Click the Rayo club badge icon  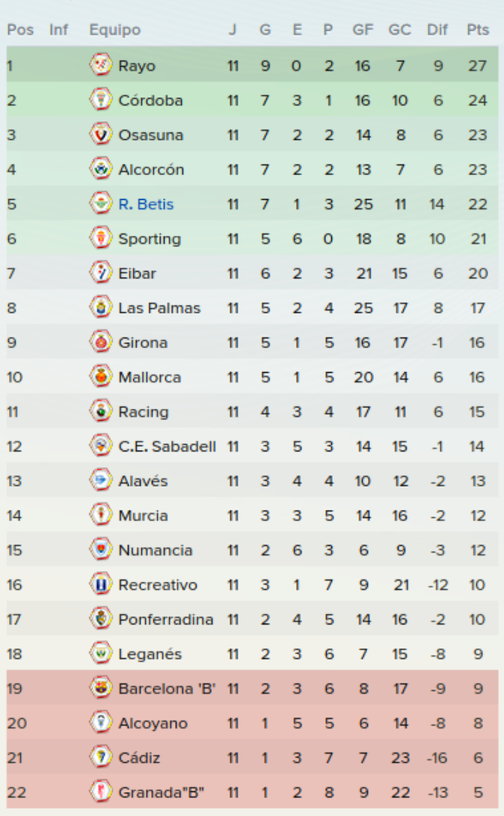[100, 65]
